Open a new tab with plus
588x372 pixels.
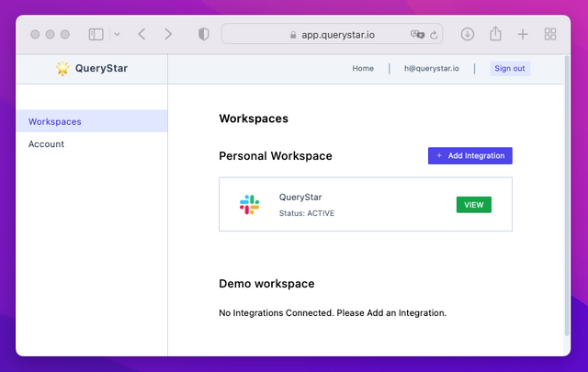point(523,34)
